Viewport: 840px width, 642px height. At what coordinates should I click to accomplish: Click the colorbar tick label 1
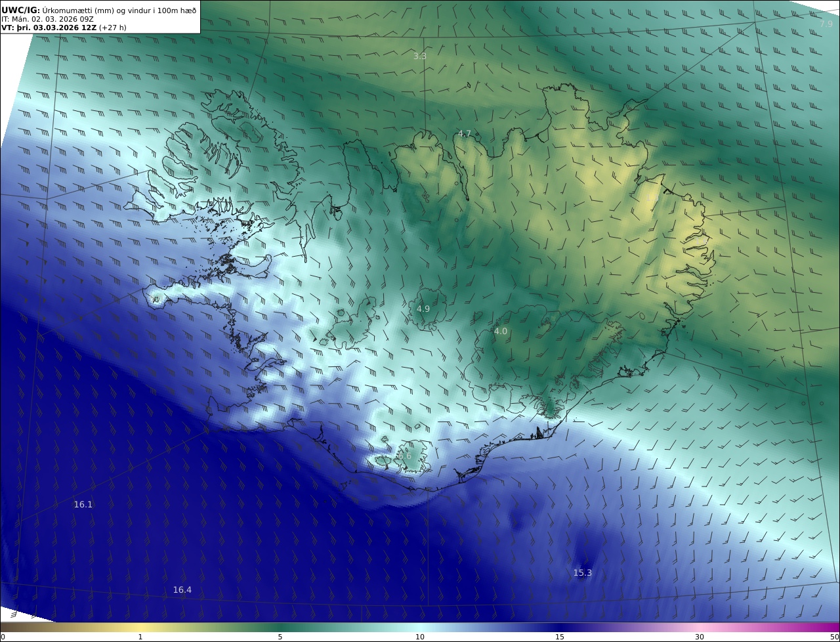click(x=140, y=637)
